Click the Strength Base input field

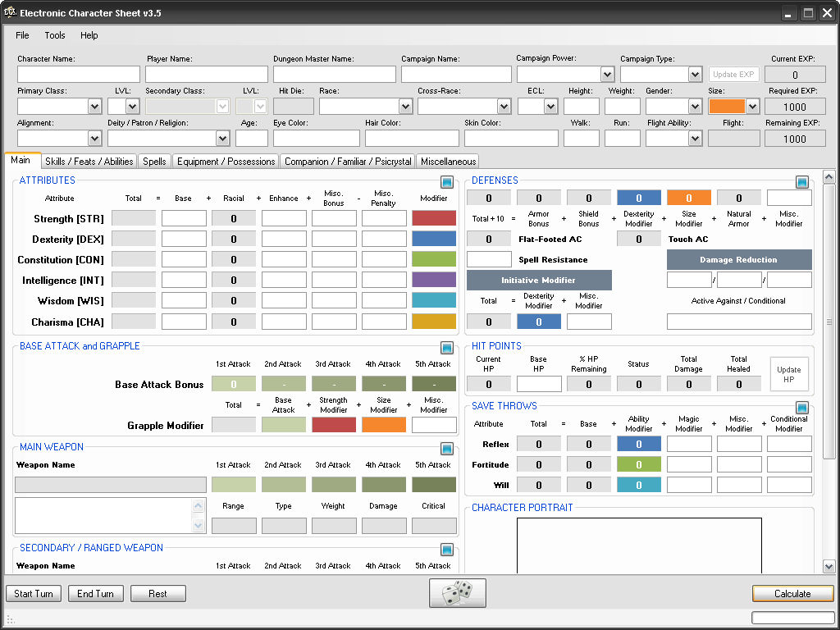(x=184, y=218)
